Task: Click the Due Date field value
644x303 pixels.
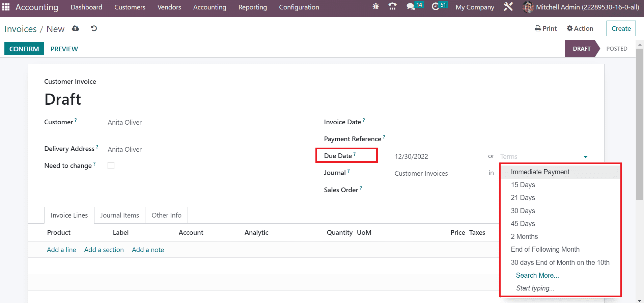Action: [411, 156]
